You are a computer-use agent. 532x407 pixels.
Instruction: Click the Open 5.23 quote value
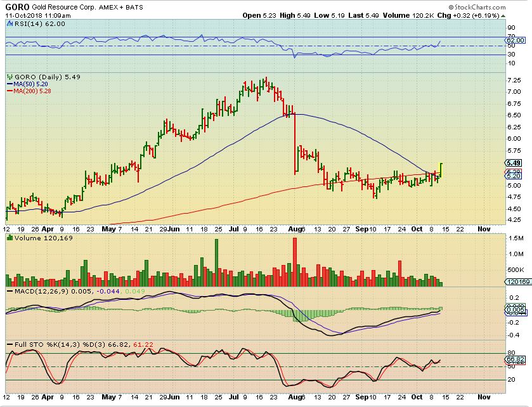click(x=259, y=15)
